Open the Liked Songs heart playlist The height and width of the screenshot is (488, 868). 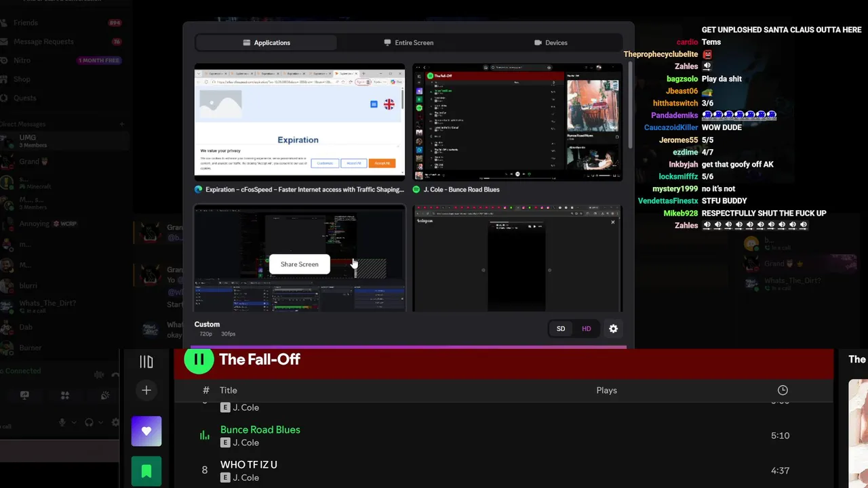(x=146, y=431)
